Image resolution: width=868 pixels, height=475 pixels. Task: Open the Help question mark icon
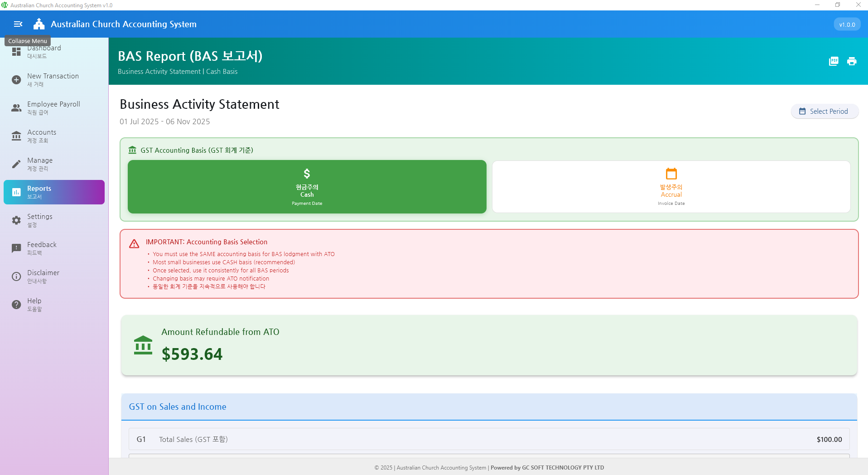(x=16, y=305)
